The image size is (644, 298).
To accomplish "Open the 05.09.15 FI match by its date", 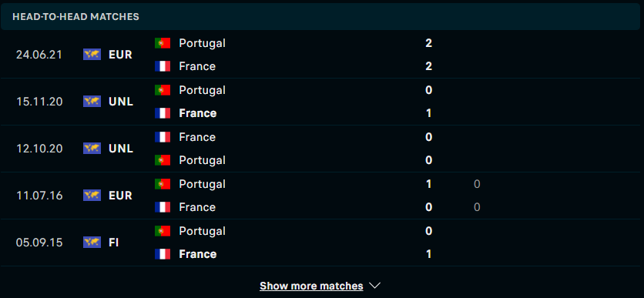I will click(39, 243).
